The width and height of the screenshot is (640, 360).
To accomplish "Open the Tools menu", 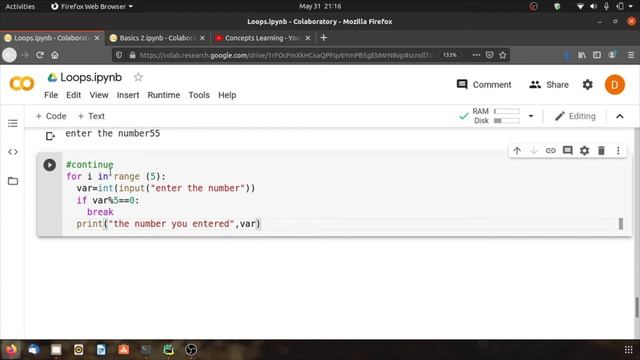I will pyautogui.click(x=199, y=95).
